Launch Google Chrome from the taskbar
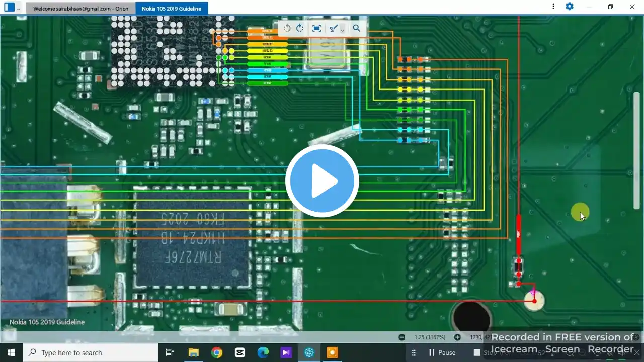 click(217, 353)
